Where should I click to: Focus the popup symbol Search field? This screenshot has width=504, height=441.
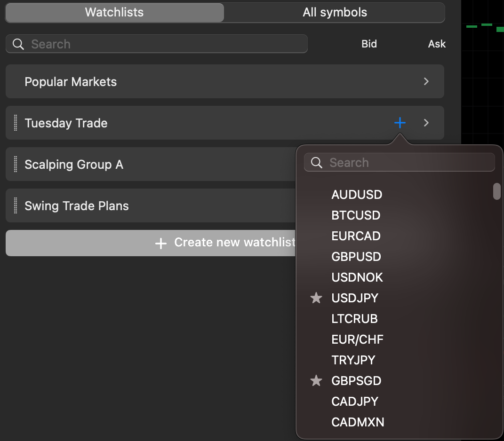(x=399, y=163)
